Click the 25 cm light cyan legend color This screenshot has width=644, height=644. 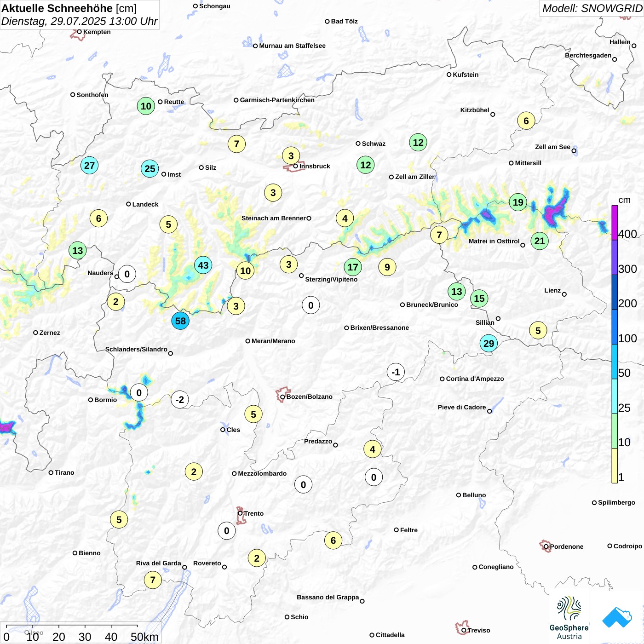[615, 397]
